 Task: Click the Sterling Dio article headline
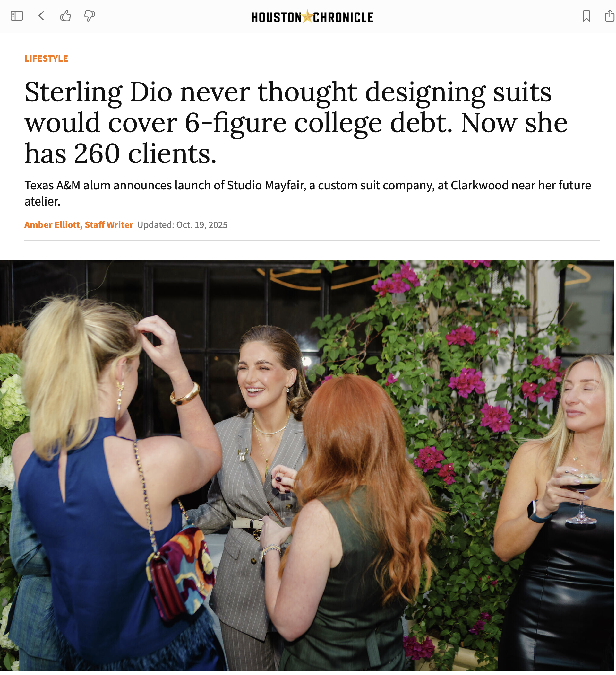tap(296, 123)
